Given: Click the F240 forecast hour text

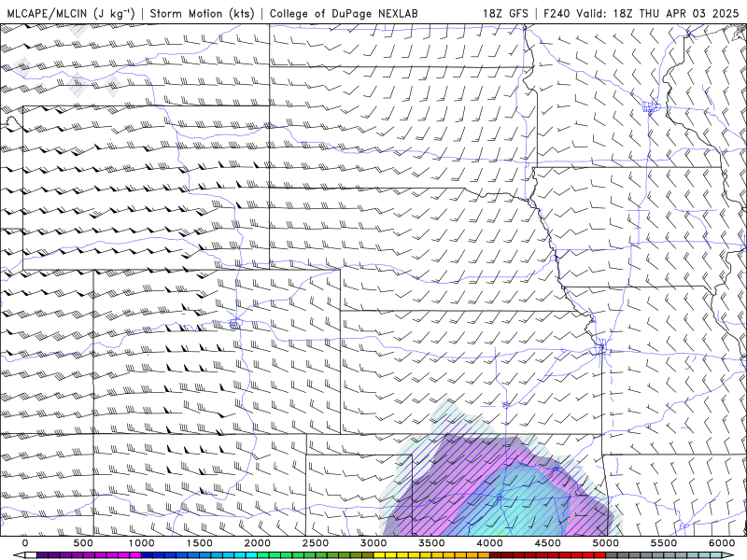Looking at the screenshot, I should click(557, 13).
